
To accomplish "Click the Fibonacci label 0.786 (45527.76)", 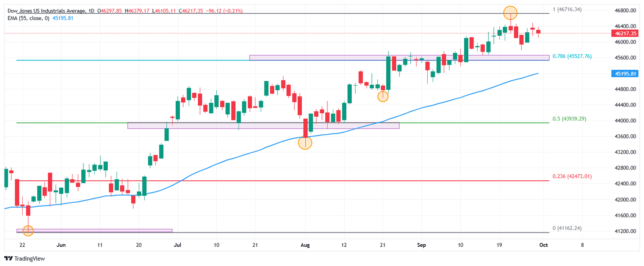I will (572, 56).
